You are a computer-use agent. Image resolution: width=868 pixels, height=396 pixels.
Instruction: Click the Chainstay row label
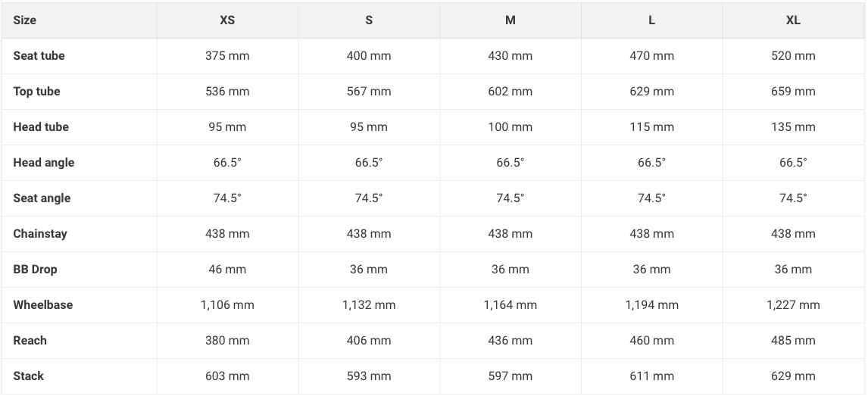point(40,234)
